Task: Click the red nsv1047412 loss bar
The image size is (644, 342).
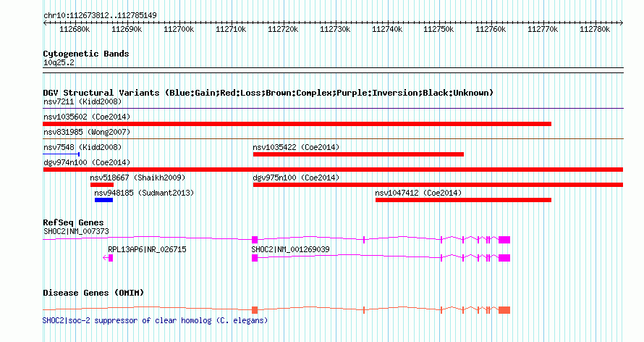Action: tap(463, 200)
